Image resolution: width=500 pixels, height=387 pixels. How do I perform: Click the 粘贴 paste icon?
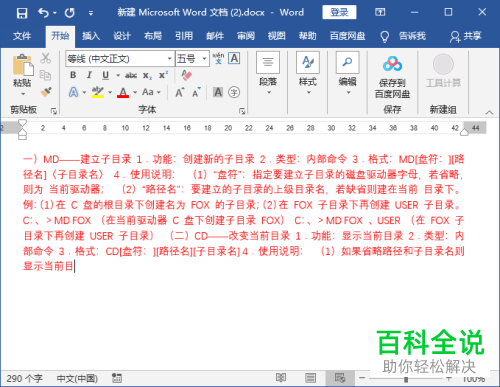tap(23, 65)
